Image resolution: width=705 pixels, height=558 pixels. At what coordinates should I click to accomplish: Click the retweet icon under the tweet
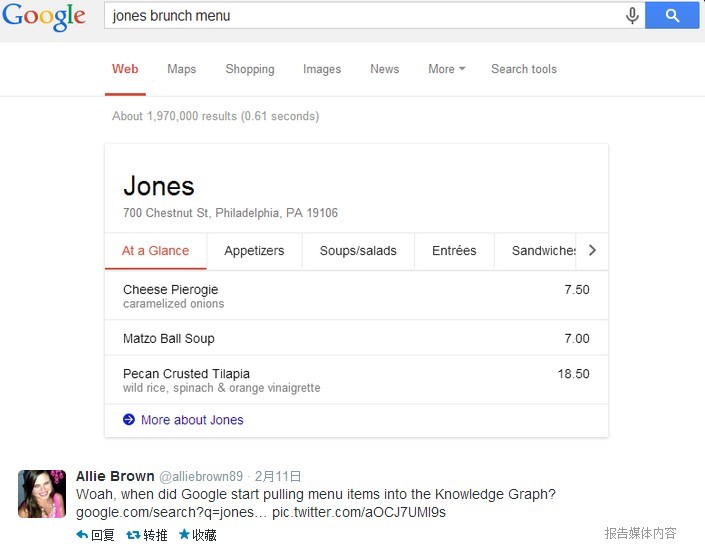point(133,535)
